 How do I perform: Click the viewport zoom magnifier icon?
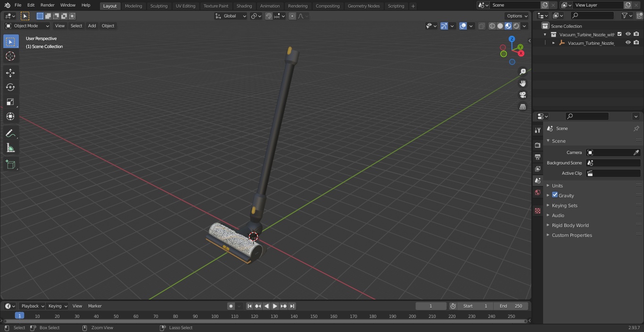tap(522, 72)
